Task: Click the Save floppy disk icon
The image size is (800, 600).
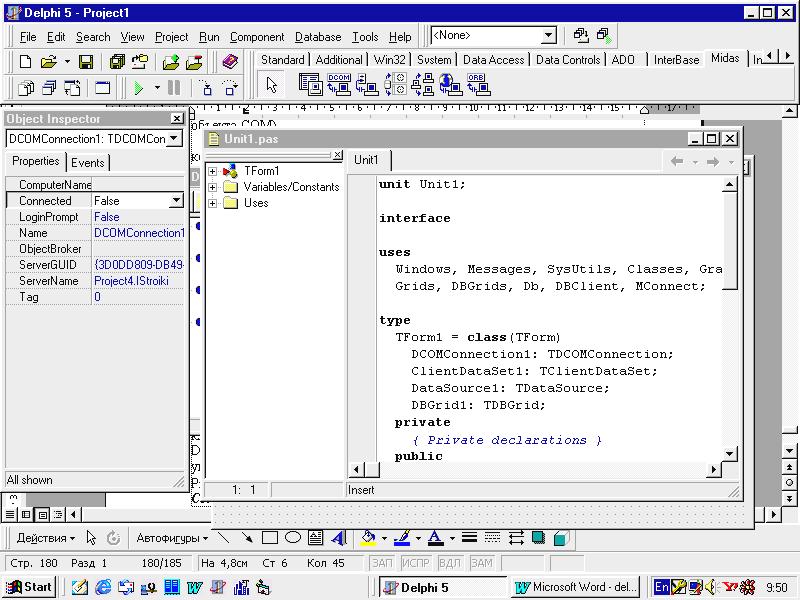Action: point(86,62)
